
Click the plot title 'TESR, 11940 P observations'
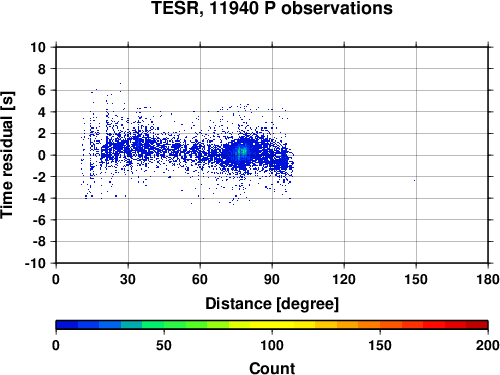[272, 8]
